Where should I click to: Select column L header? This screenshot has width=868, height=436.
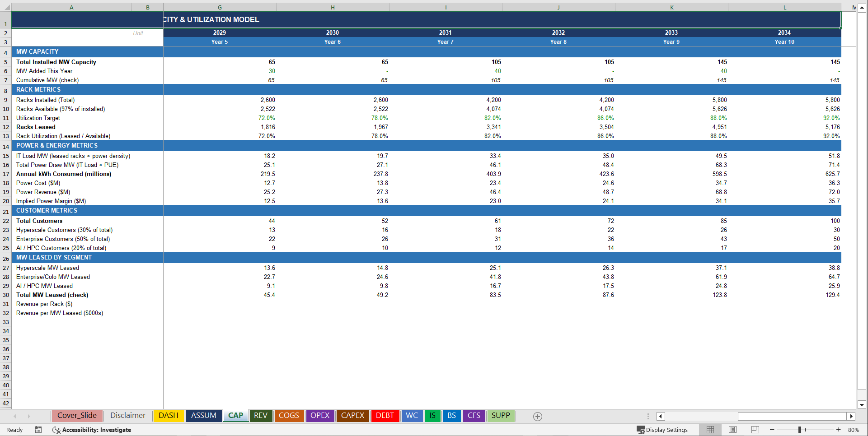tap(784, 7)
